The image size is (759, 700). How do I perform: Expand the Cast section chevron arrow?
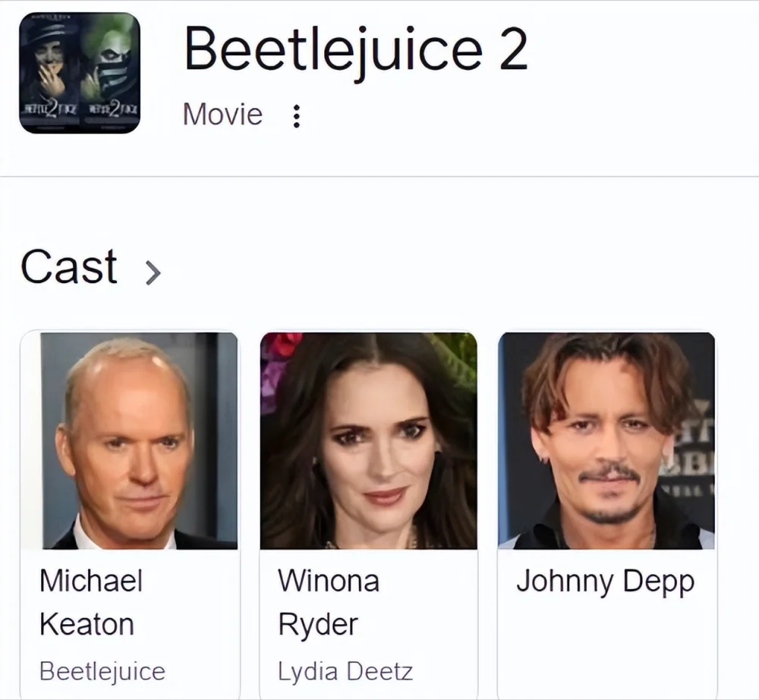coord(153,271)
